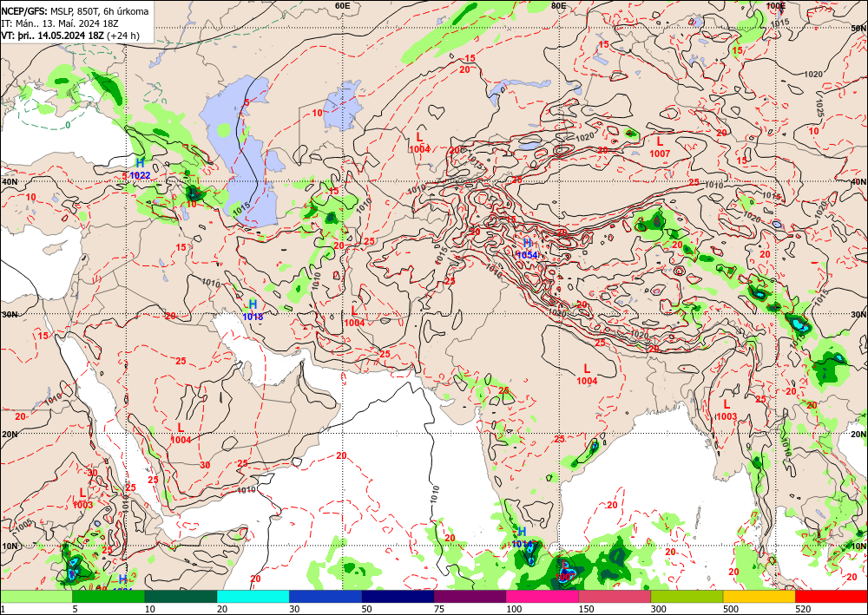Click the 'VT: þri.. 14.05.2024 18Z (+24 h)' line
This screenshot has width=868, height=615.
[70, 36]
